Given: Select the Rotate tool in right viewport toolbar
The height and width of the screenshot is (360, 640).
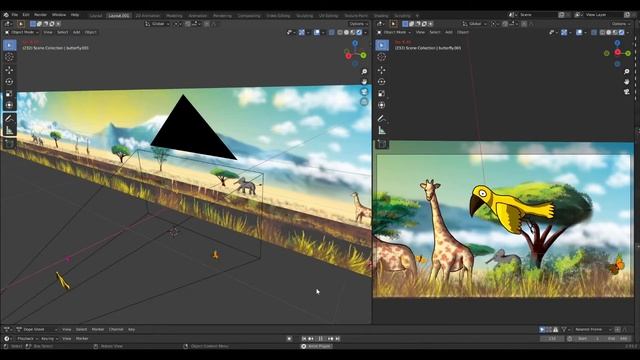Looking at the screenshot, I should pos(382,82).
